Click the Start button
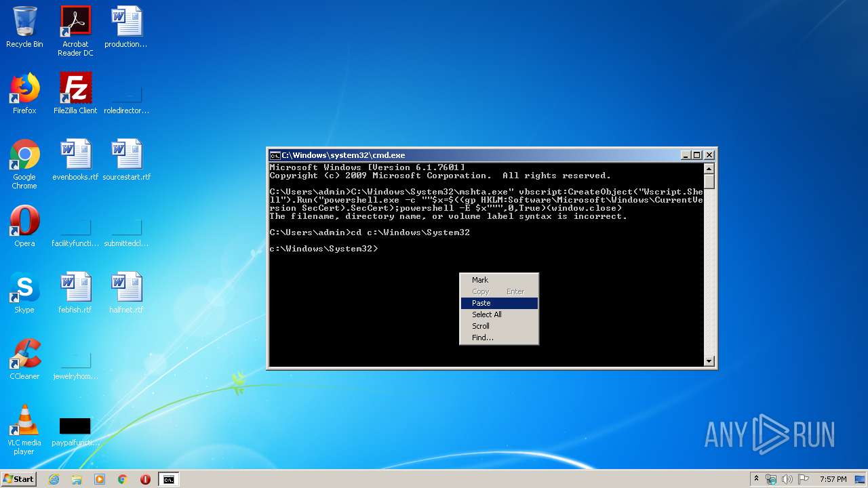The width and height of the screenshot is (868, 488). coord(18,479)
